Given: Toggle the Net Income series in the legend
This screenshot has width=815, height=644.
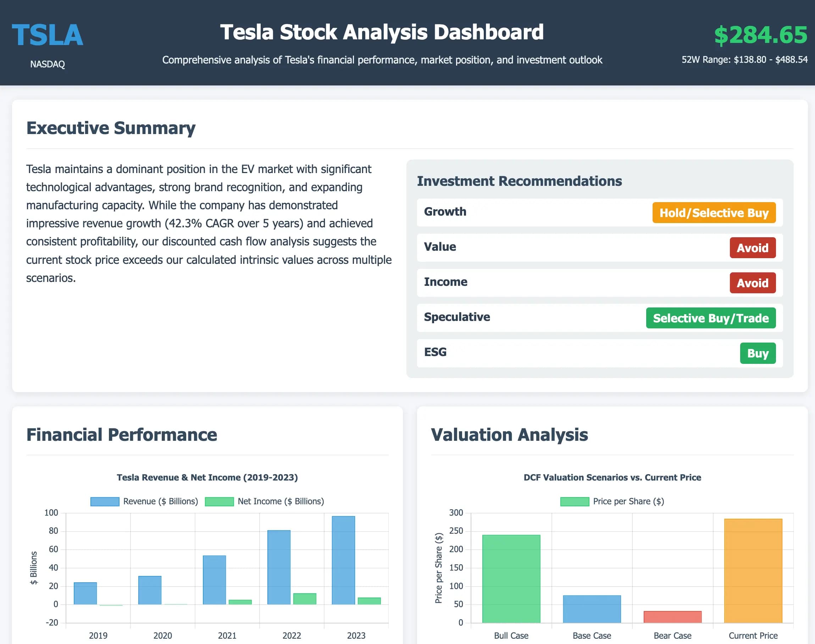Looking at the screenshot, I should point(264,501).
